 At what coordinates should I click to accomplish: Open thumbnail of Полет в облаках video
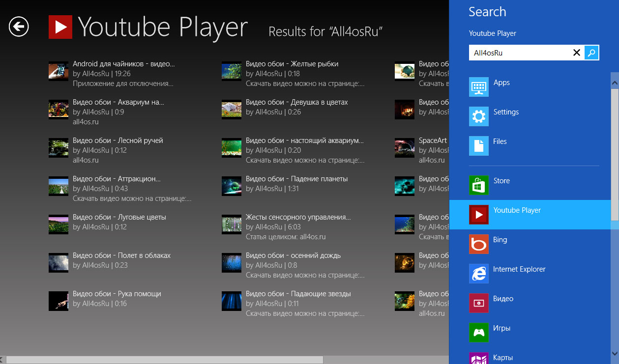(x=59, y=262)
